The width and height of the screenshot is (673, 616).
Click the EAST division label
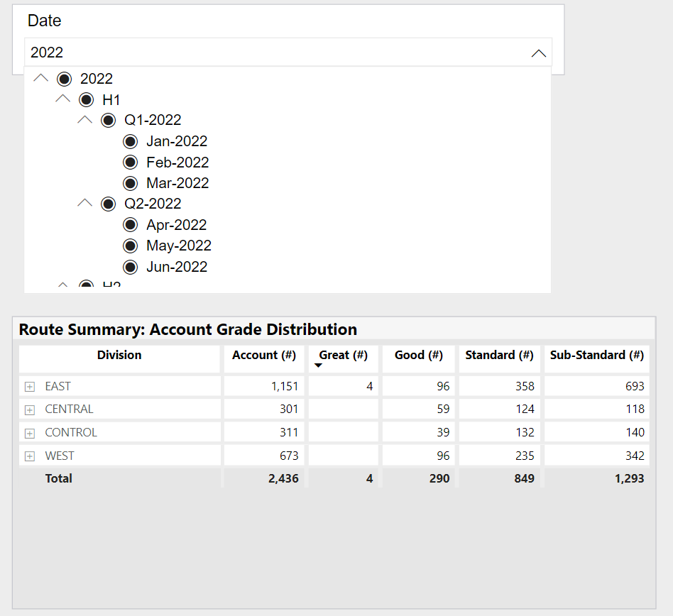pyautogui.click(x=58, y=387)
